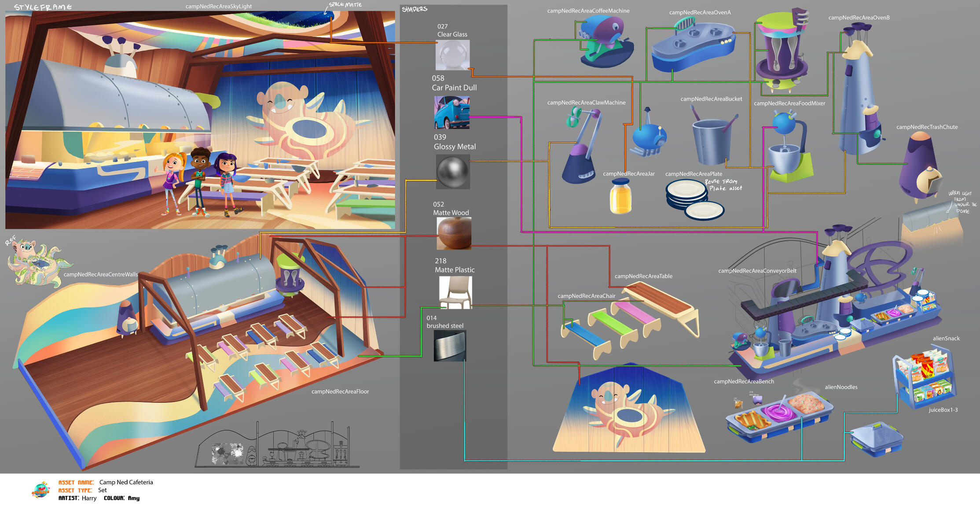980x505 pixels.
Task: Click the Glossy Metal shader ball
Action: [452, 172]
